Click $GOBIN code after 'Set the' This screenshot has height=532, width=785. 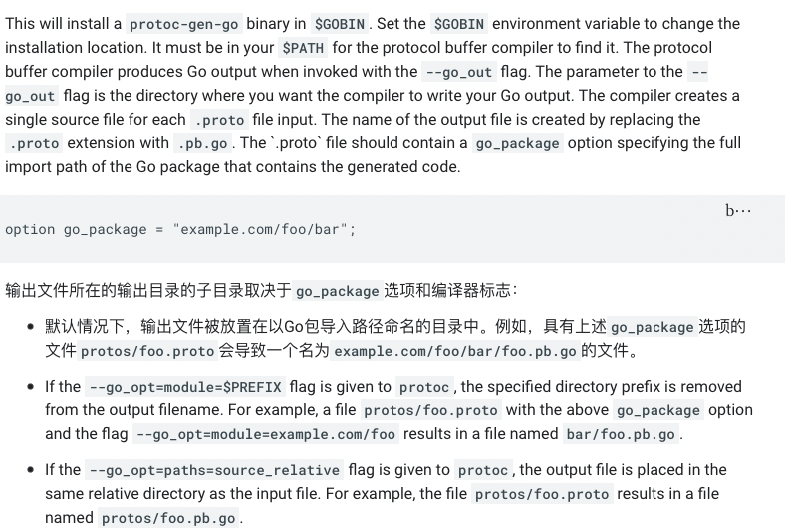[x=459, y=24]
